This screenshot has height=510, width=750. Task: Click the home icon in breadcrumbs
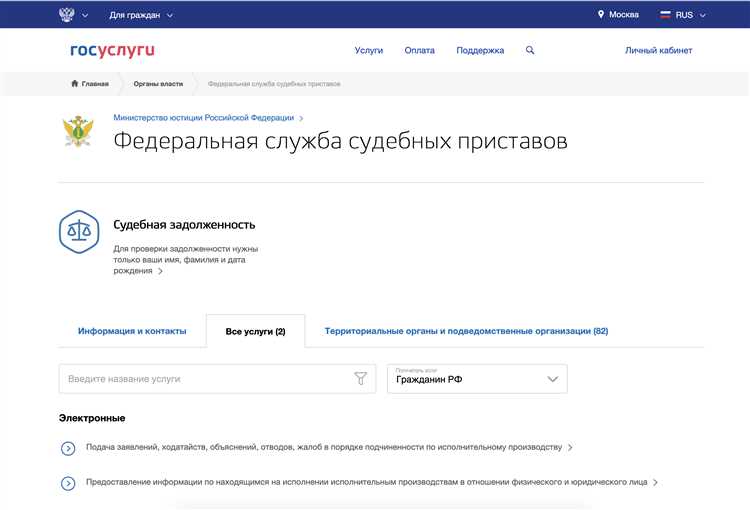click(x=75, y=83)
